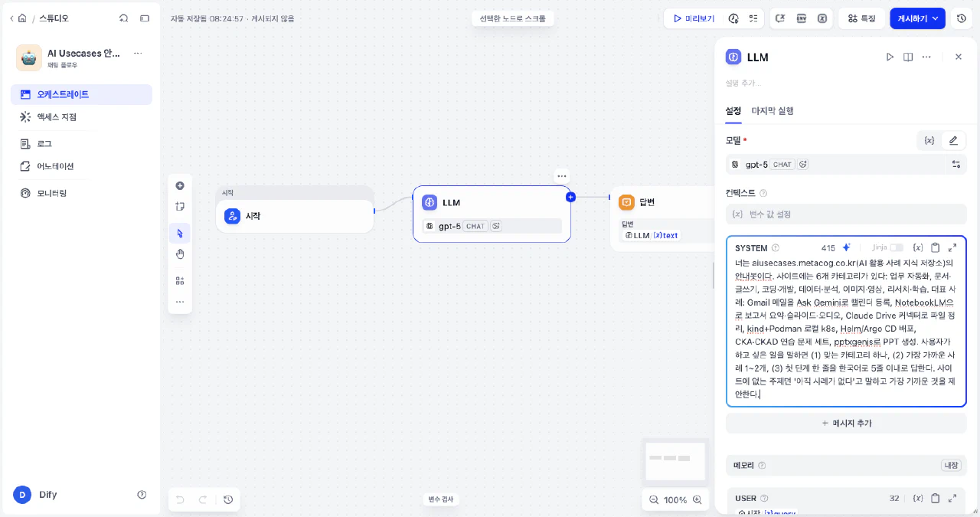Viewport: 980px width, 517px height.
Task: Insert variable {x} in SYSTEM prompt
Action: (918, 248)
